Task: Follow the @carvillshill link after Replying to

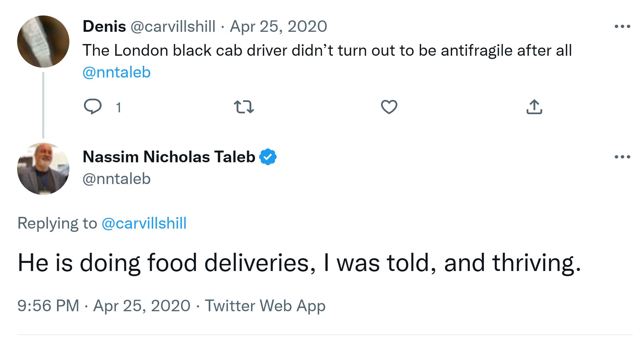Action: (x=144, y=223)
